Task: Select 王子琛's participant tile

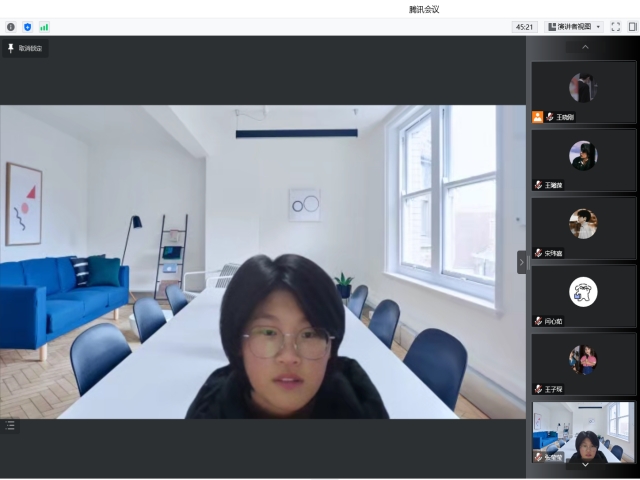Action: (x=584, y=363)
